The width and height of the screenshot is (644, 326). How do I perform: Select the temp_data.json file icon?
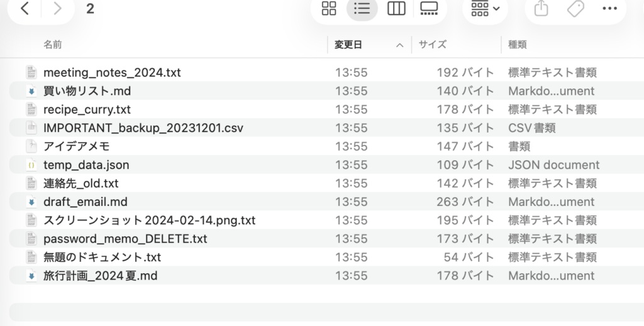coord(31,165)
